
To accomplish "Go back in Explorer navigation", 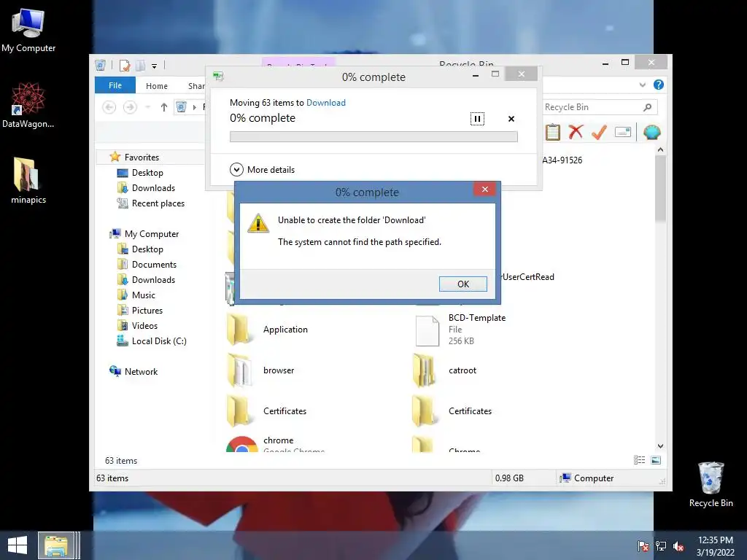I will tap(109, 107).
